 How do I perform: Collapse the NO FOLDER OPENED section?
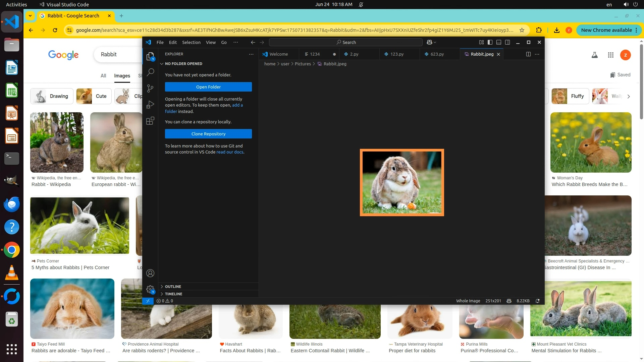[183, 64]
